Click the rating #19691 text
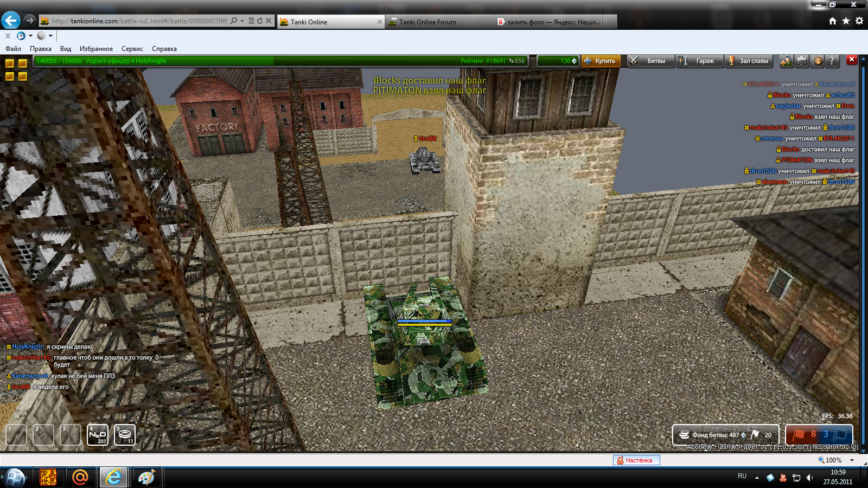This screenshot has height=488, width=868. tap(483, 61)
